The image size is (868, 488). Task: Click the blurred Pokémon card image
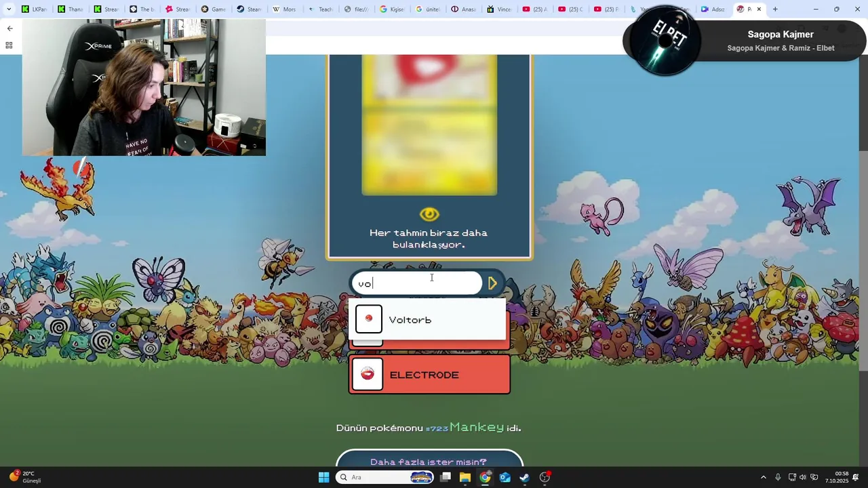pos(429,125)
